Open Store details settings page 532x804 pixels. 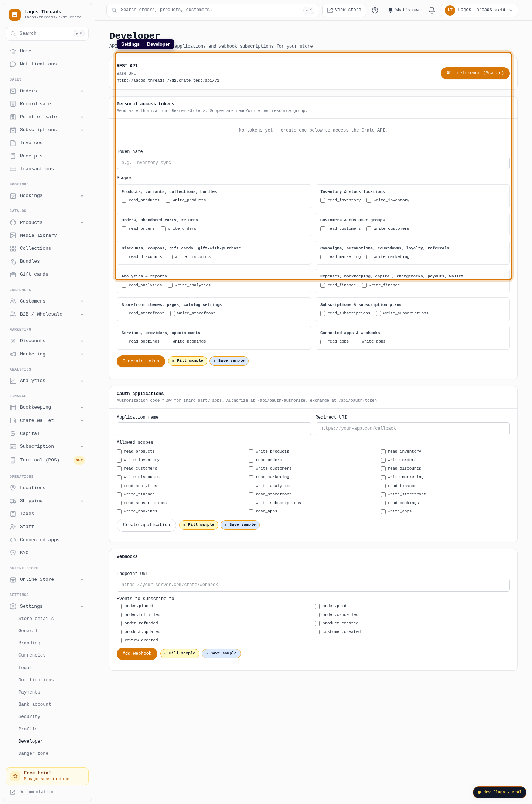click(36, 619)
